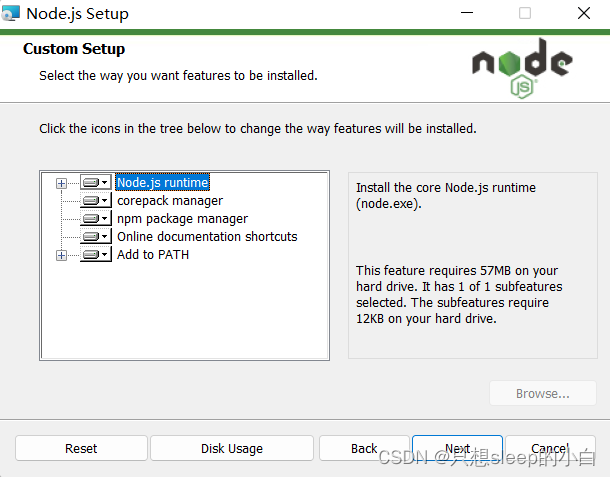
Task: Click the Node.js Setup installer title icon
Action: pos(11,13)
